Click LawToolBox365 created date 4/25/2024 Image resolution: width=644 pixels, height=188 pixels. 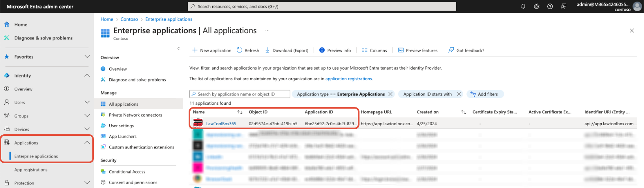[427, 124]
